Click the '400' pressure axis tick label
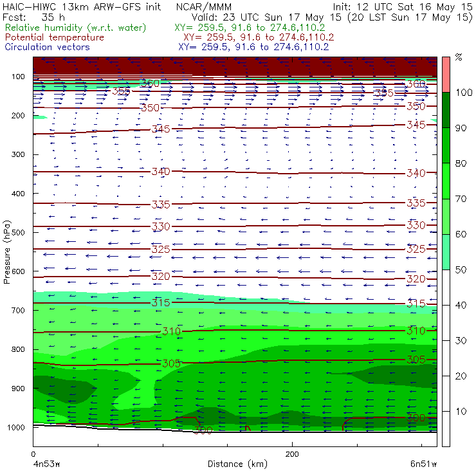The image size is (476, 476). (x=18, y=194)
